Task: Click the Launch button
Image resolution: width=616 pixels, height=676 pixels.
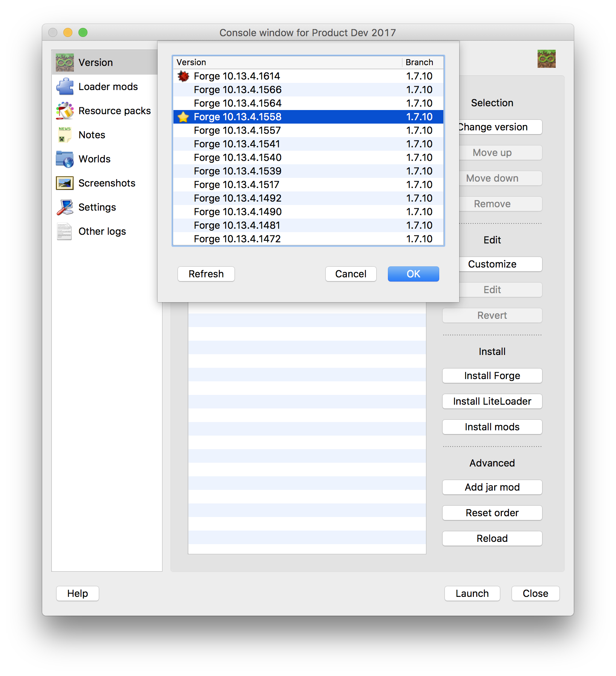Action: [472, 593]
